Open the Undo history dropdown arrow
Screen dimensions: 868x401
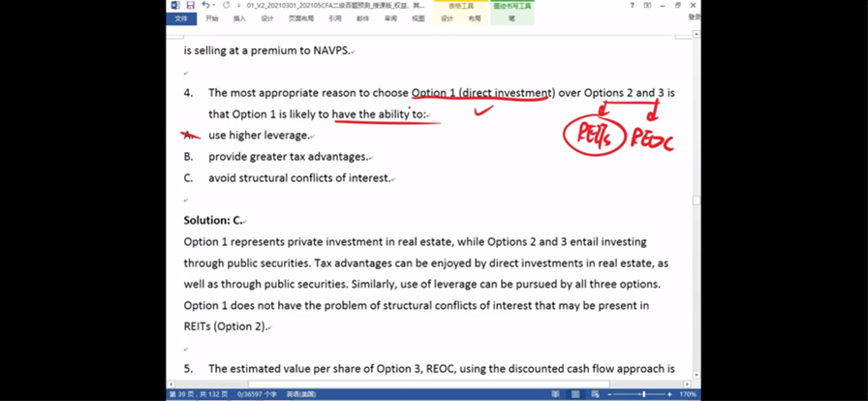214,6
